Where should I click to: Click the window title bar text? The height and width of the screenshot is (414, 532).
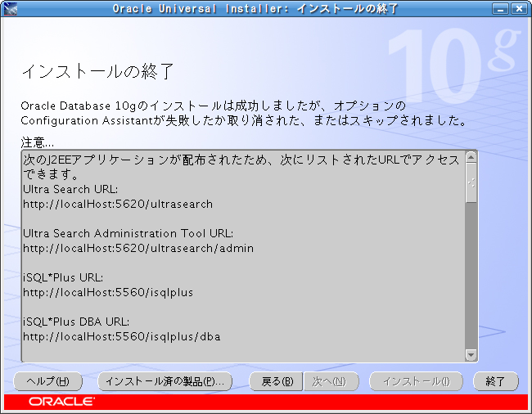point(255,8)
